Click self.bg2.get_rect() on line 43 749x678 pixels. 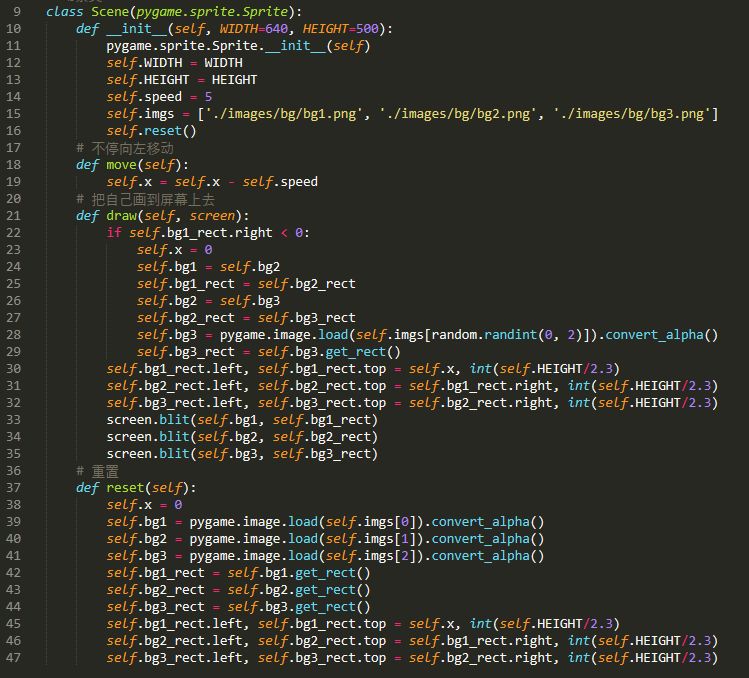pyautogui.click(x=299, y=590)
